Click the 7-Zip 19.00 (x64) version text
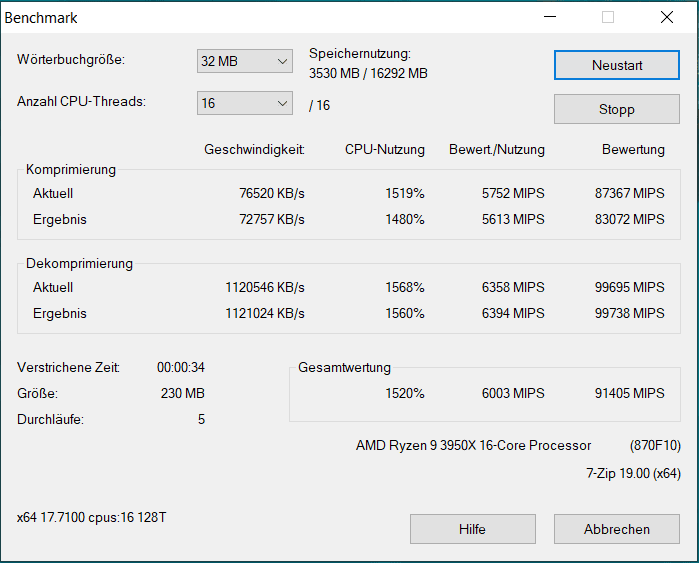699x563 pixels. pos(633,473)
